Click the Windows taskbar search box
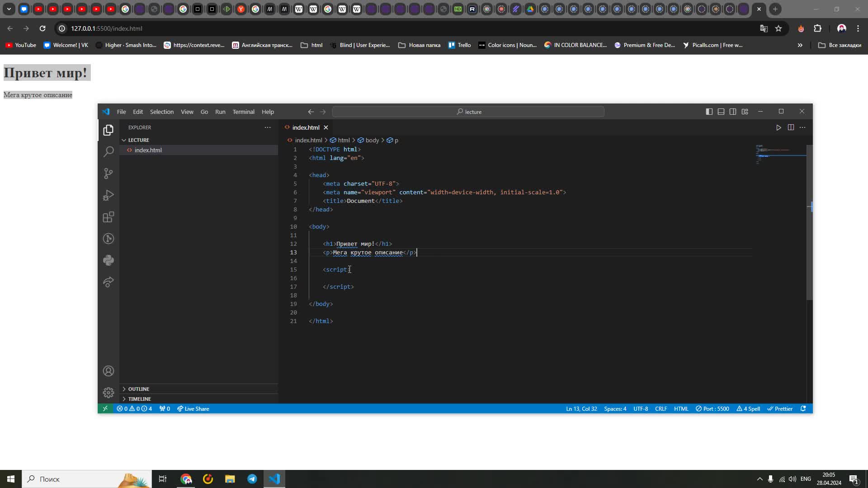The height and width of the screenshot is (488, 868). click(87, 479)
